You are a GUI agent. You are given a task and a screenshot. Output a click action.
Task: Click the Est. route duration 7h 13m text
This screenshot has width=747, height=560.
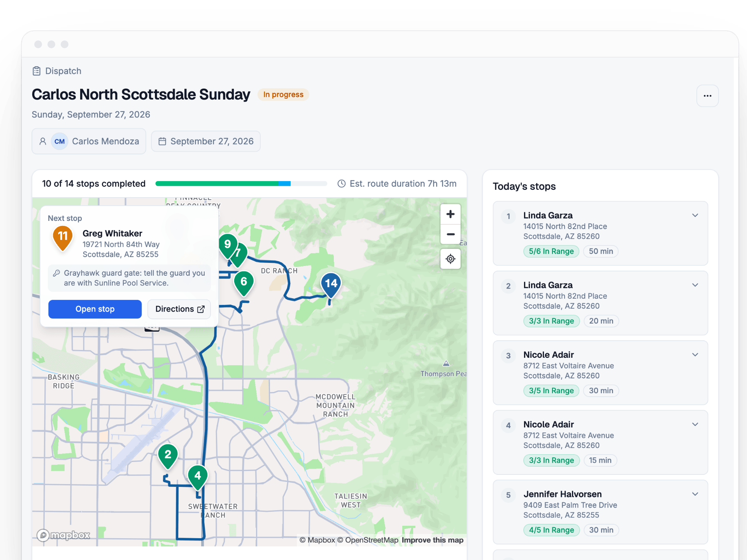pos(403,184)
